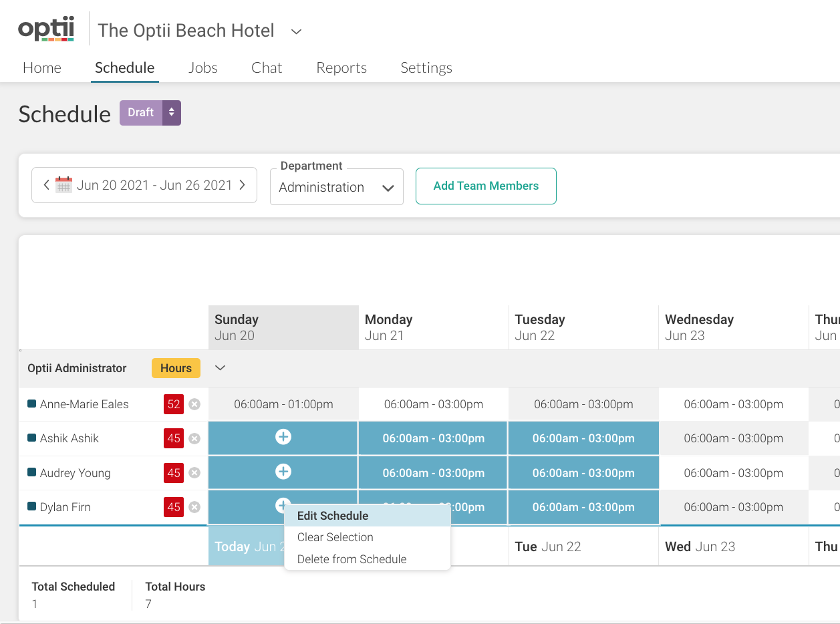Switch to the Chat tab
Screen dimensions: 840x624
pos(267,67)
